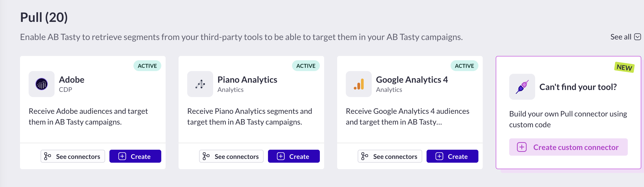Image resolution: width=644 pixels, height=187 pixels.
Task: Create an Adobe connector
Action: tap(135, 156)
